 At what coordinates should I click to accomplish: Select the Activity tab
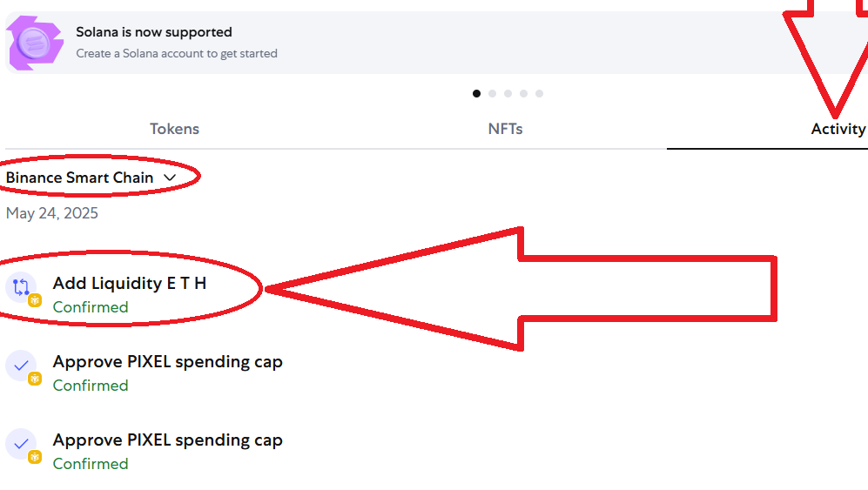[838, 129]
